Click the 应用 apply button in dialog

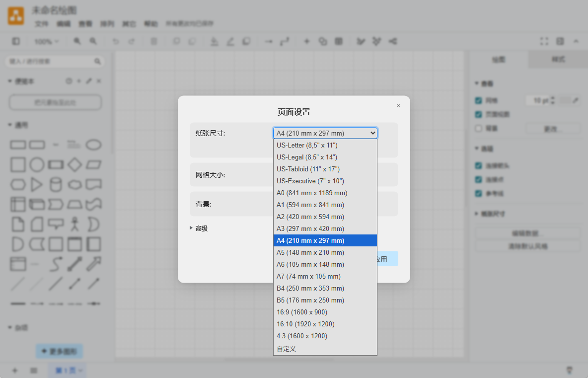(387, 259)
